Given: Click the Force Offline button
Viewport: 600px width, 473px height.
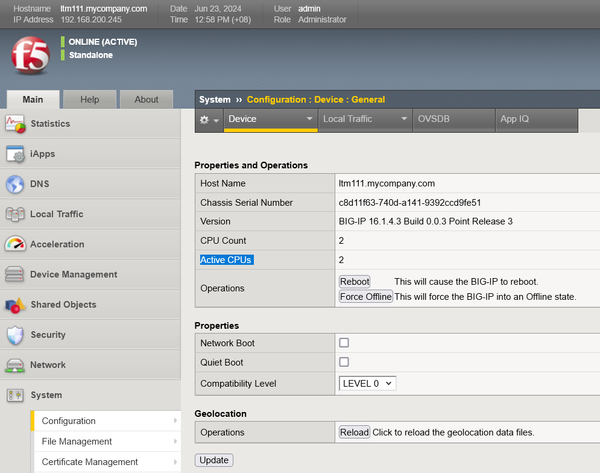Looking at the screenshot, I should (x=365, y=297).
